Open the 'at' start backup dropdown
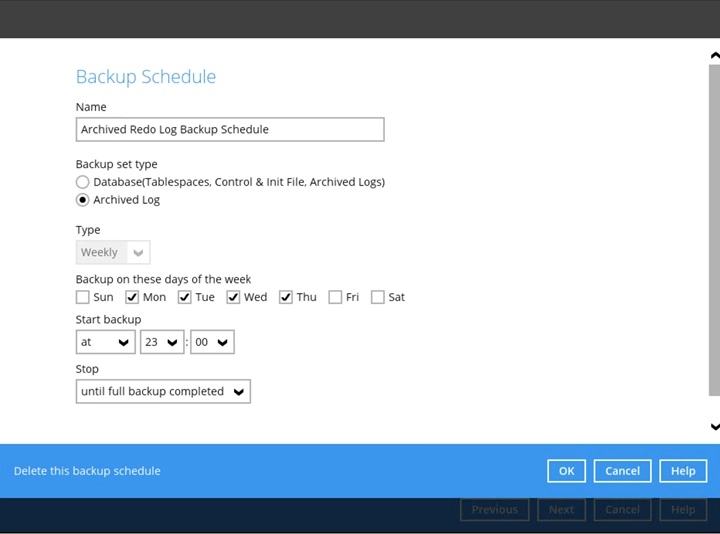Viewport: 720px width, 534px height. 105,342
